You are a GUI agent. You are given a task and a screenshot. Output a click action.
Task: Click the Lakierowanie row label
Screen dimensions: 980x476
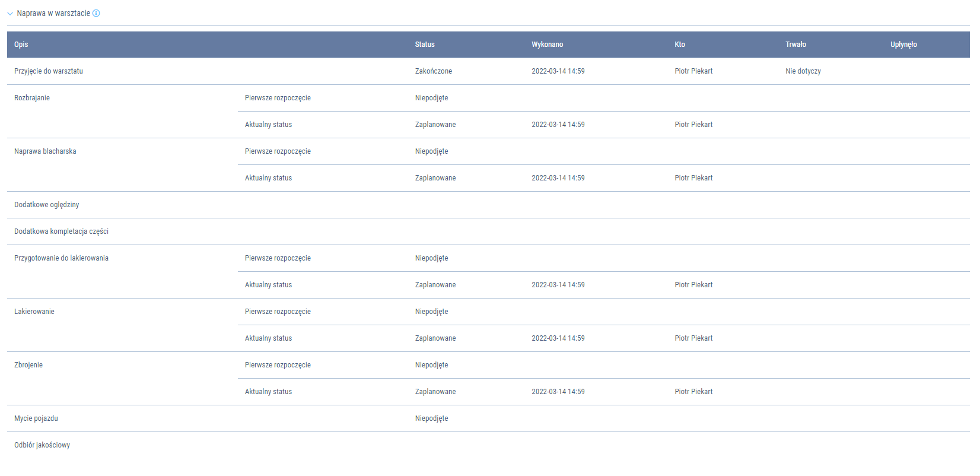click(34, 312)
